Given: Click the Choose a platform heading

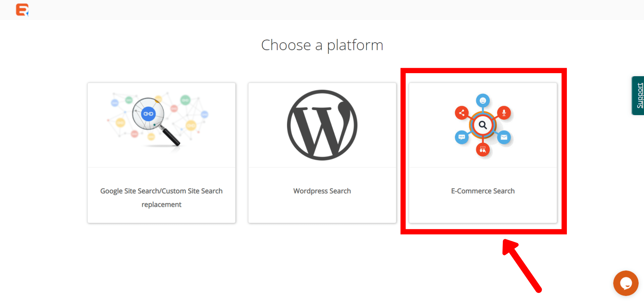Looking at the screenshot, I should pos(322,45).
